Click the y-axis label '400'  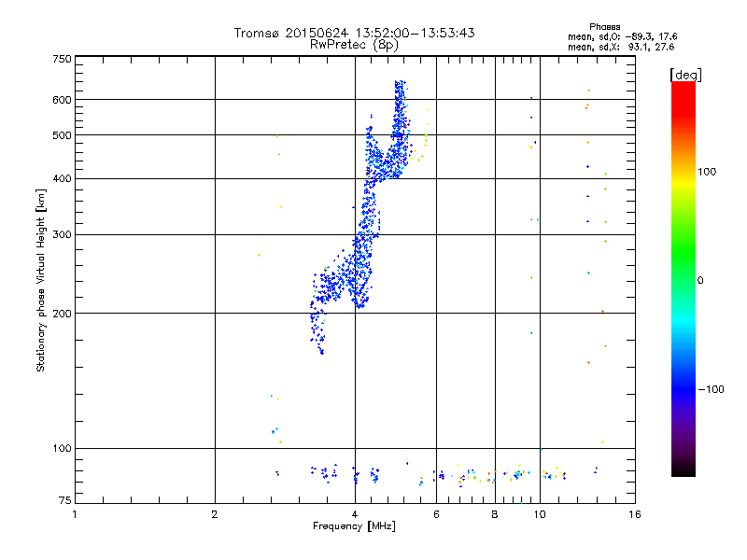click(x=62, y=178)
